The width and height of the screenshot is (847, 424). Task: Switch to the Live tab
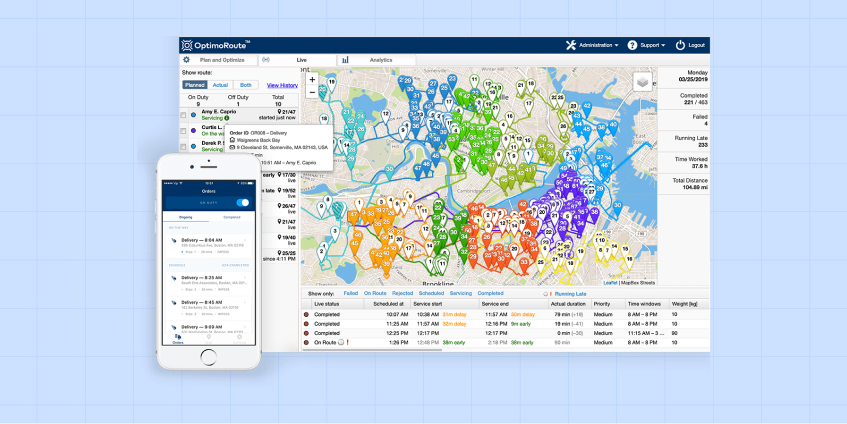coord(298,60)
